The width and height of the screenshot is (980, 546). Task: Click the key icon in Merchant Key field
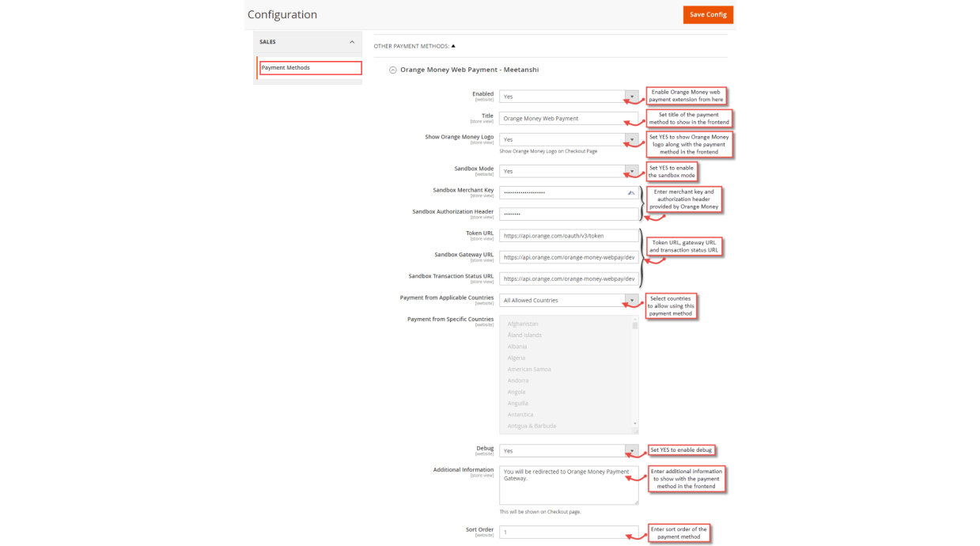pyautogui.click(x=631, y=192)
